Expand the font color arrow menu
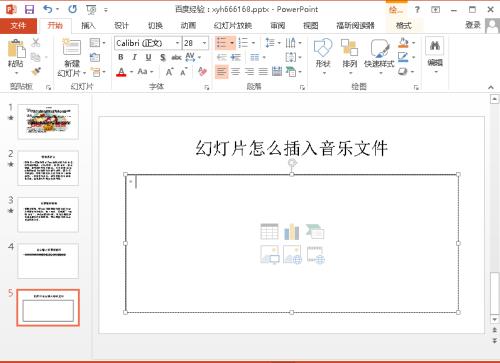 131,72
